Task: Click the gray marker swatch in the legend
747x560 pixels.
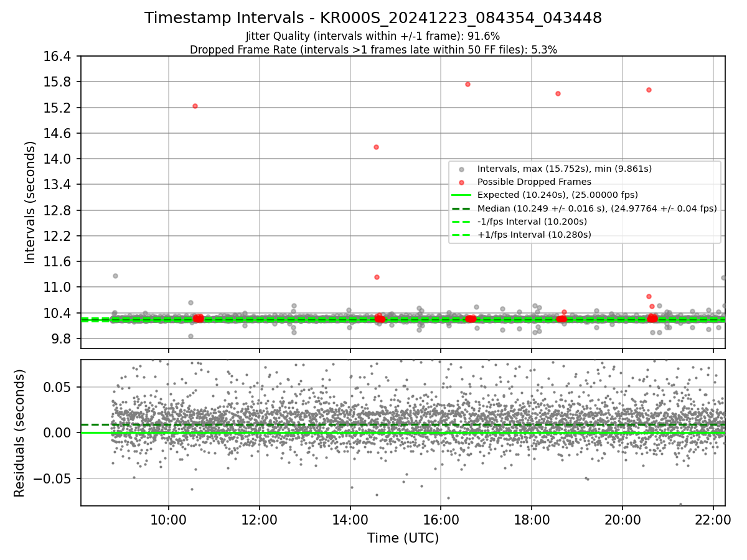Action: 461,169
